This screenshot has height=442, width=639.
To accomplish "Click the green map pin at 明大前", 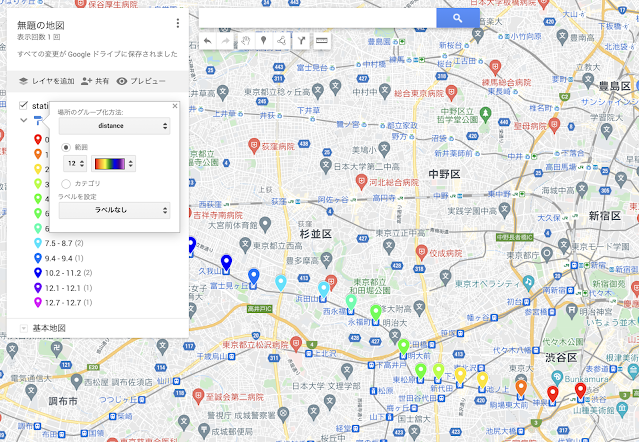I will [403, 347].
